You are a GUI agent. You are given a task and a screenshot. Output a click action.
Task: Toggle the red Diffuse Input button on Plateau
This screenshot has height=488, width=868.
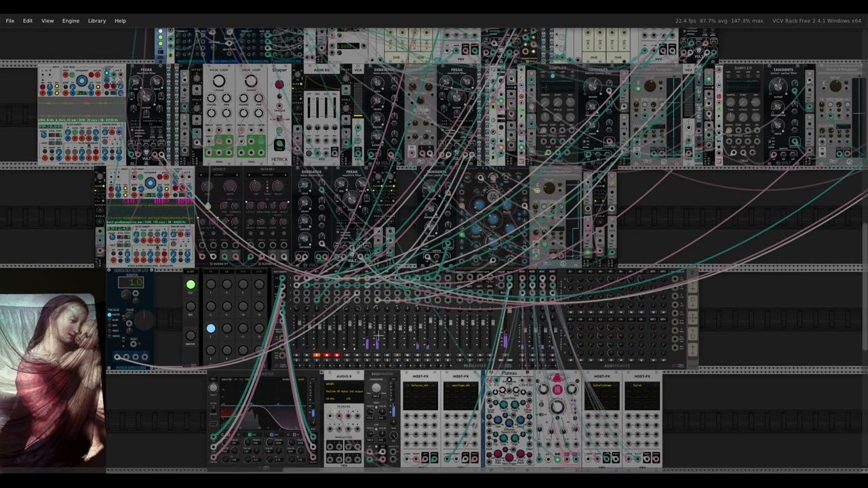[x=528, y=406]
